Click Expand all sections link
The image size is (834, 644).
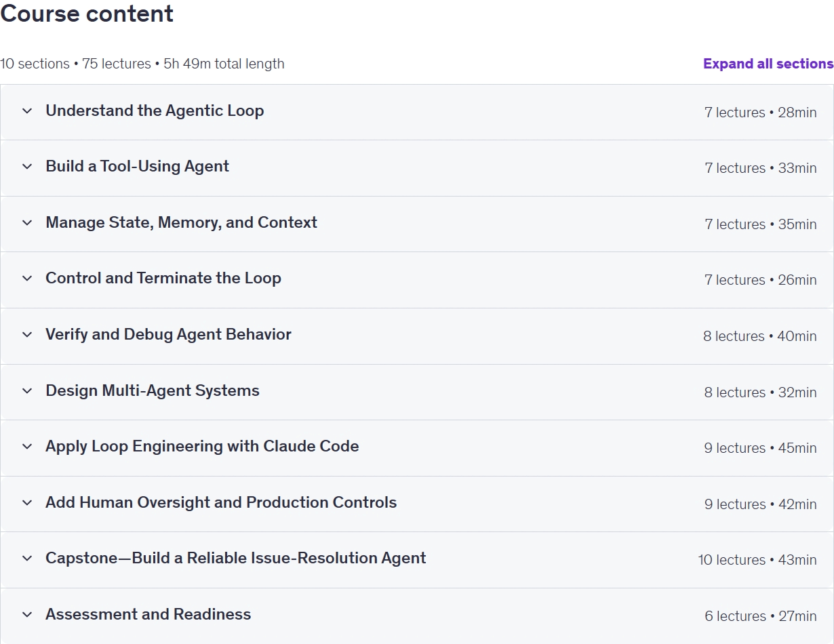click(768, 64)
